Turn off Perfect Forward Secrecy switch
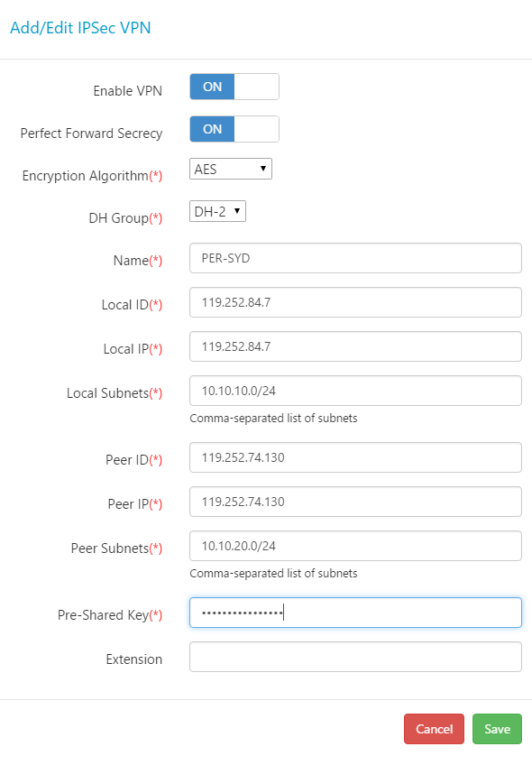 pyautogui.click(x=234, y=129)
